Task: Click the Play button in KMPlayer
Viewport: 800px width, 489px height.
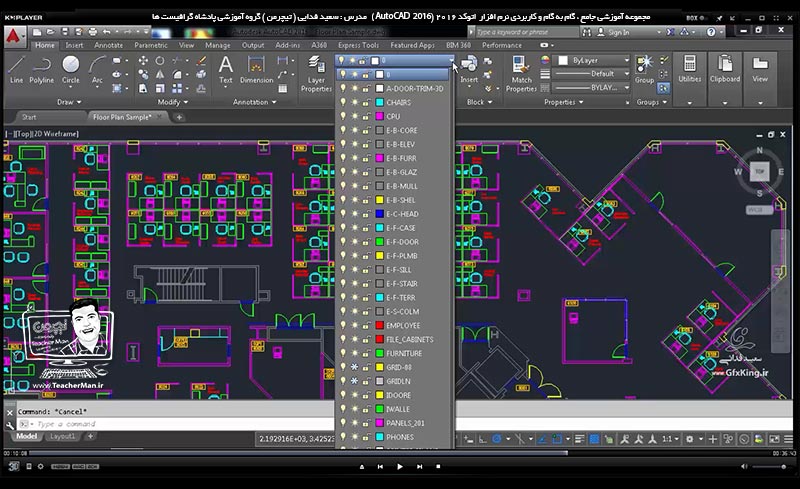Action: [x=399, y=467]
